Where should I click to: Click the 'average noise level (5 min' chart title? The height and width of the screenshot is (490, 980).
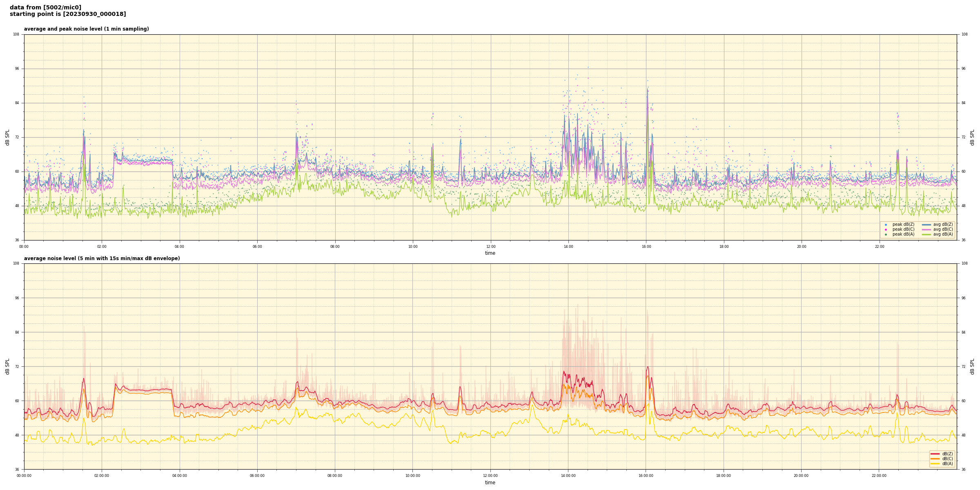[x=102, y=258]
